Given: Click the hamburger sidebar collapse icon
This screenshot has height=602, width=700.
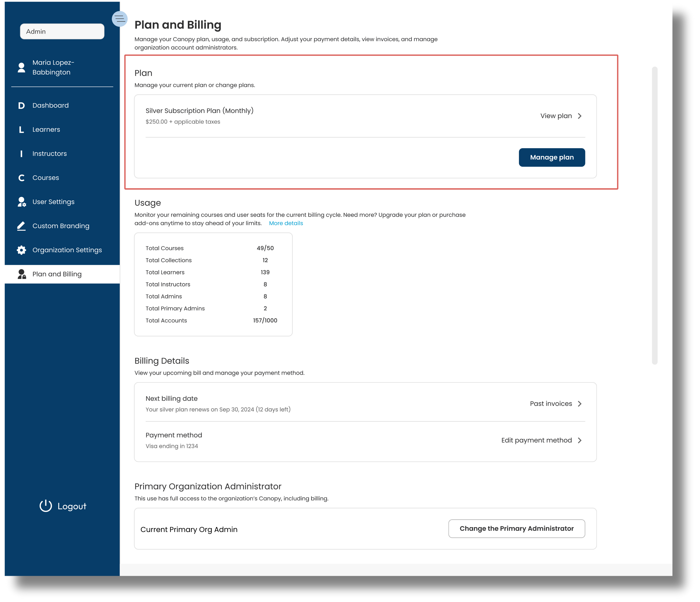Looking at the screenshot, I should click(120, 19).
